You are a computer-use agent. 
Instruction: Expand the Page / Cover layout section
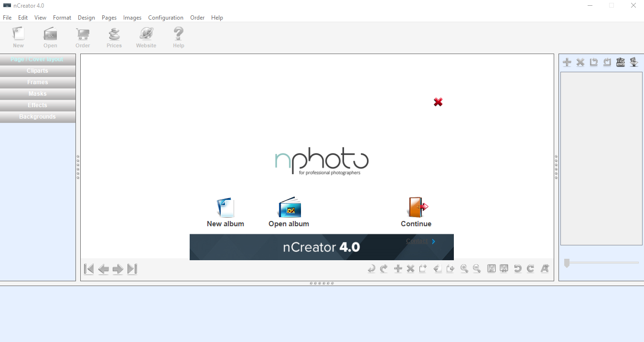(38, 59)
